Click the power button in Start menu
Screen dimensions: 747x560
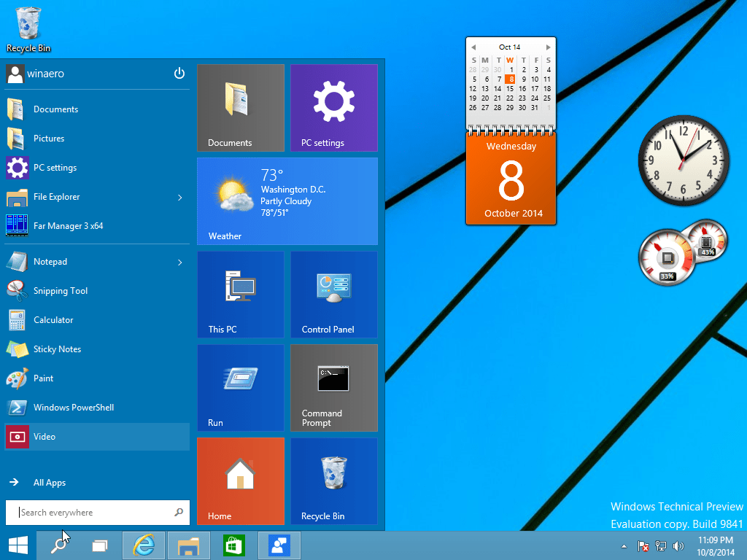(179, 74)
